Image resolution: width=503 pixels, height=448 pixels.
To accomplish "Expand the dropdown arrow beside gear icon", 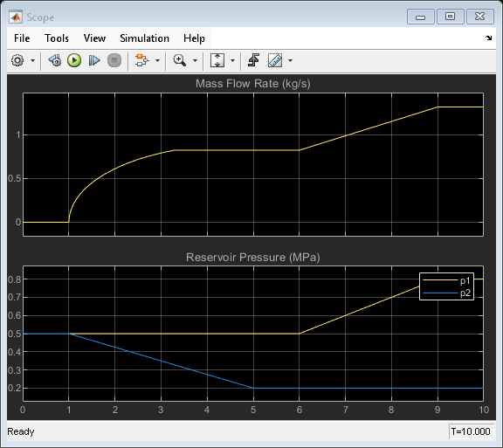I will 32,60.
